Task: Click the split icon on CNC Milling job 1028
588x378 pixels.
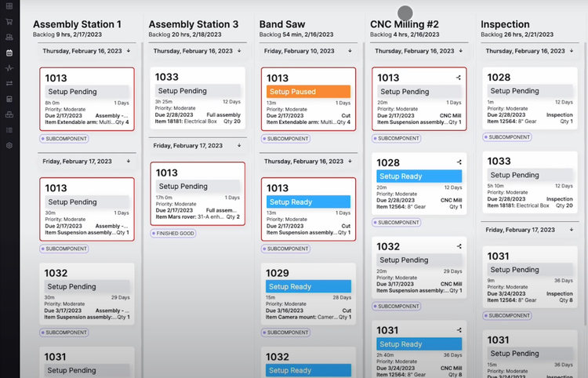Action: [459, 162]
